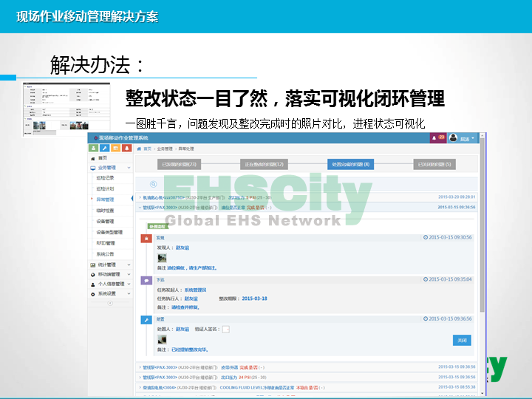Open 巡检记录 in the sidebar

point(105,178)
